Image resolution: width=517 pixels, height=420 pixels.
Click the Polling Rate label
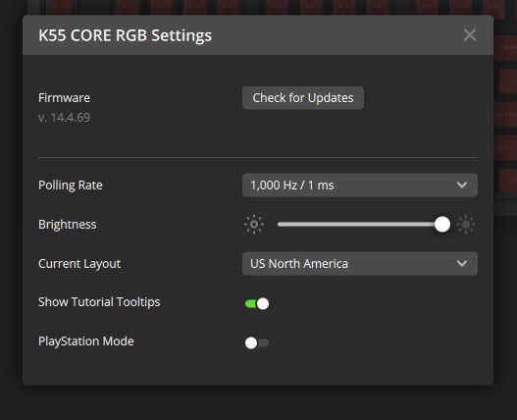point(71,185)
